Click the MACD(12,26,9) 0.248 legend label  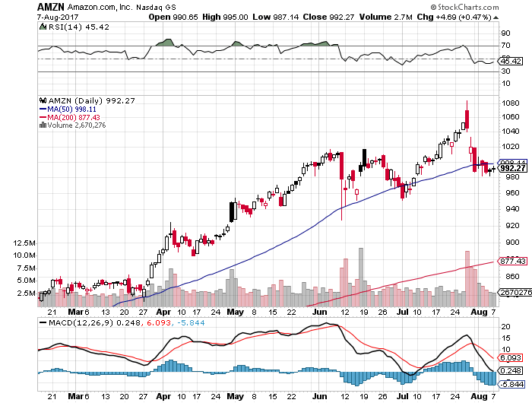pyautogui.click(x=94, y=322)
